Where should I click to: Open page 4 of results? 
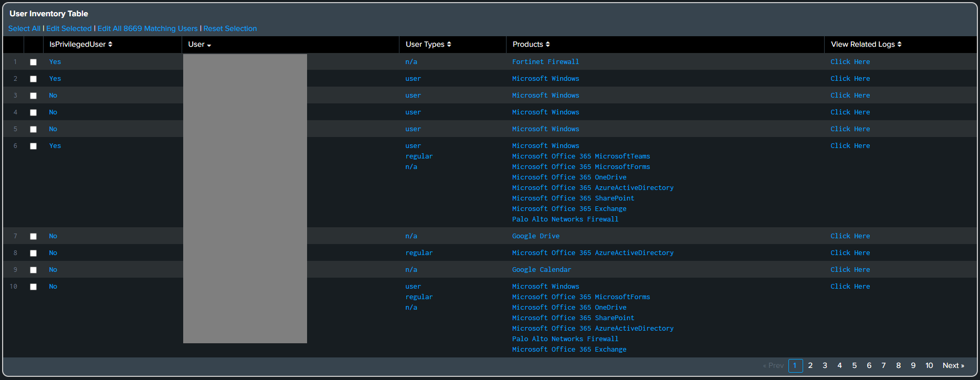click(840, 366)
